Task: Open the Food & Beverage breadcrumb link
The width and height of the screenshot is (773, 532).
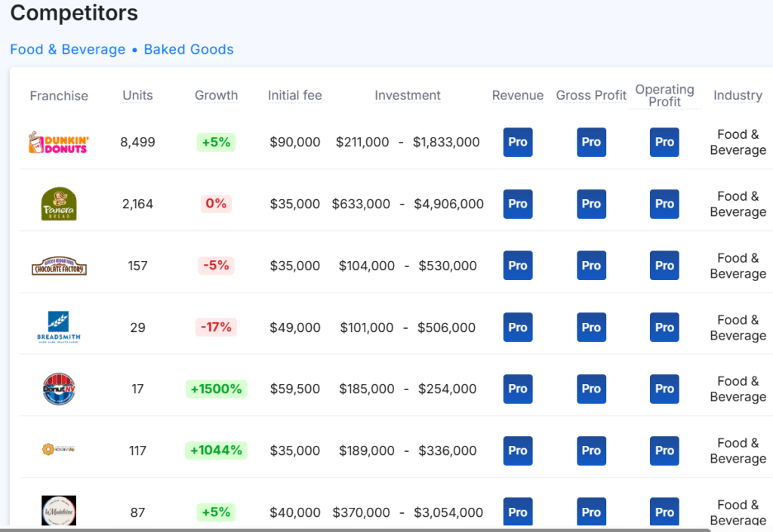Action: click(x=67, y=49)
